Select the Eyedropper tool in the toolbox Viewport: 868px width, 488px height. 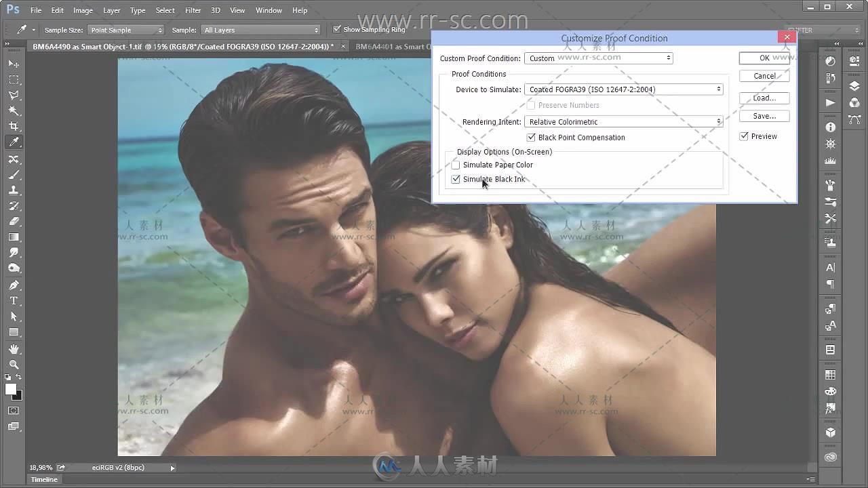[x=14, y=142]
